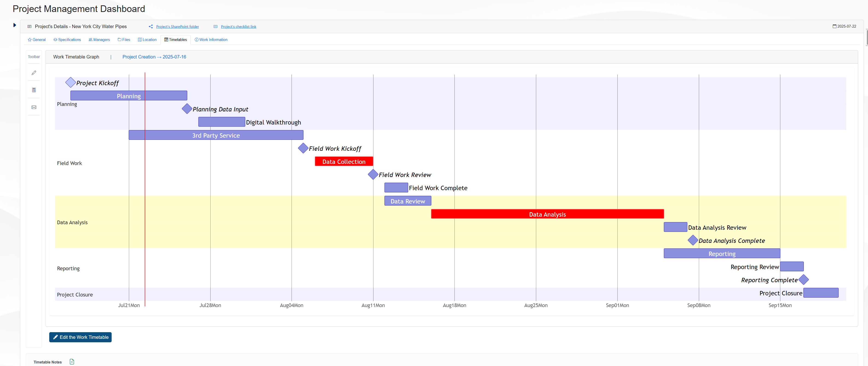The width and height of the screenshot is (868, 366).
Task: Click the checklist icon beside checklist link
Action: click(x=215, y=27)
